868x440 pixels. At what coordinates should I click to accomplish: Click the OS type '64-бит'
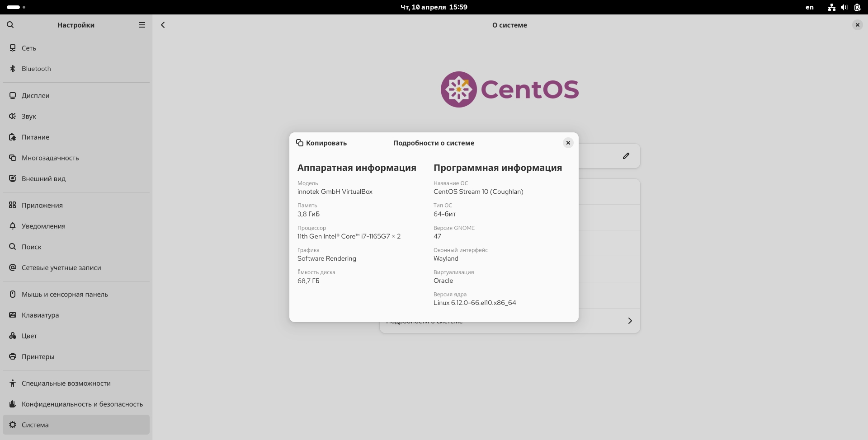pos(445,214)
